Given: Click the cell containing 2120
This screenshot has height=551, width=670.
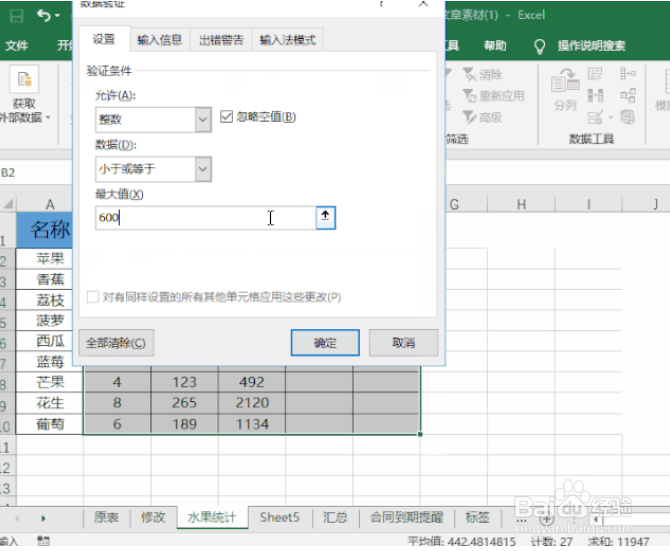Looking at the screenshot, I should point(252,402).
